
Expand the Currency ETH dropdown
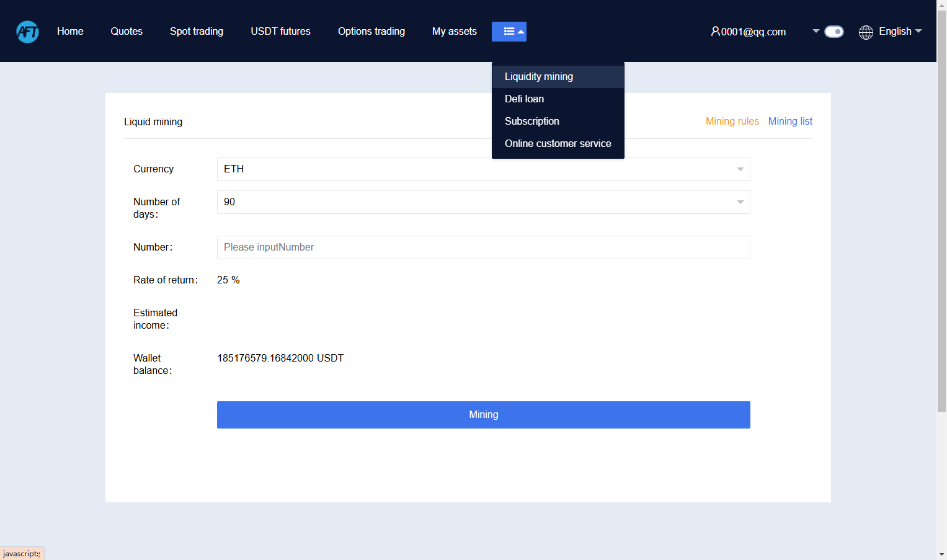484,169
